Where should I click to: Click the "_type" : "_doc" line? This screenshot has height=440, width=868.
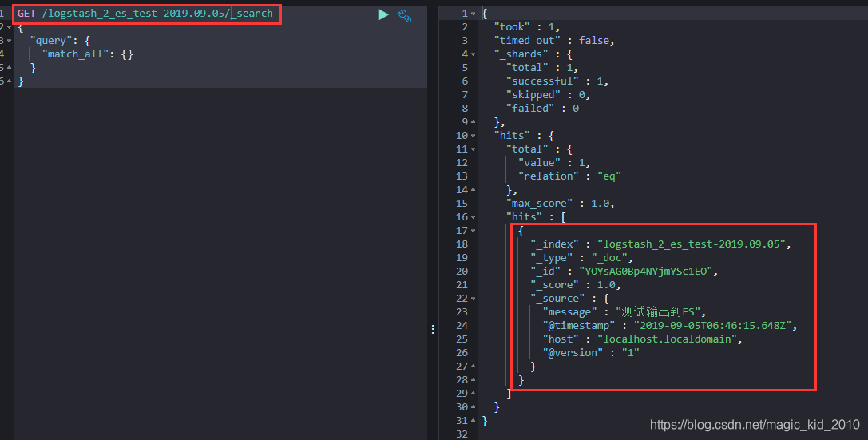581,258
